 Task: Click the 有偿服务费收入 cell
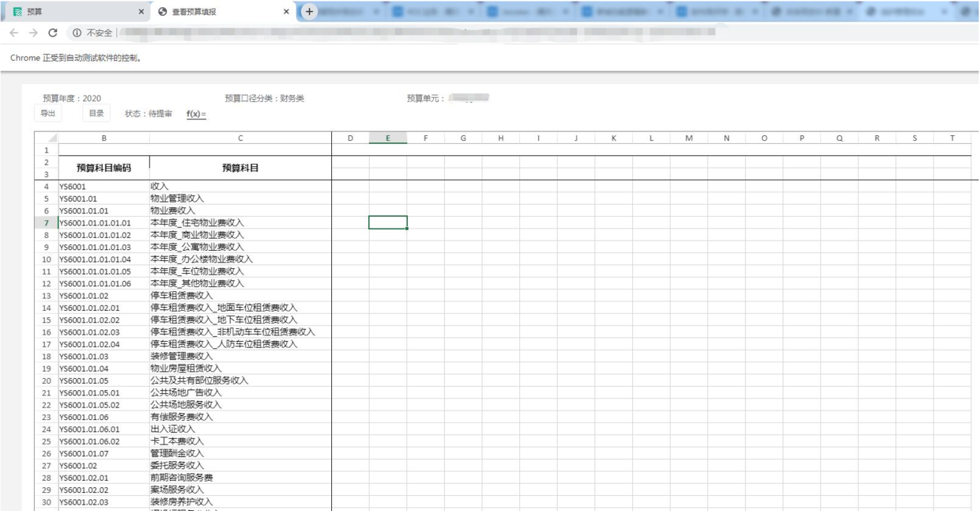click(240, 417)
